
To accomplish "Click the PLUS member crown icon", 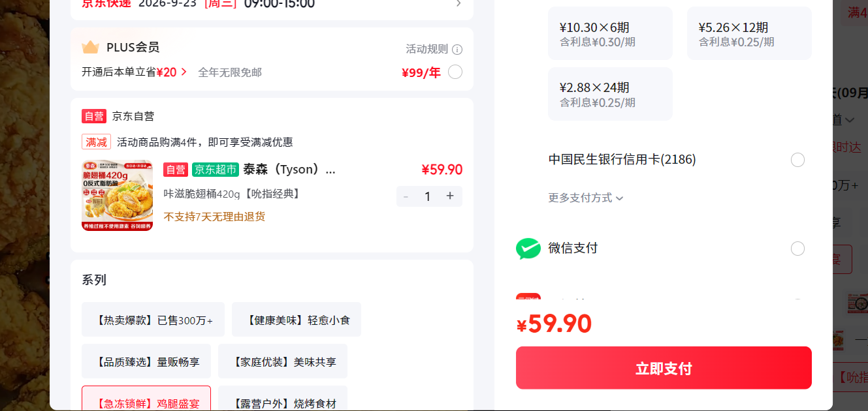I will pos(90,47).
